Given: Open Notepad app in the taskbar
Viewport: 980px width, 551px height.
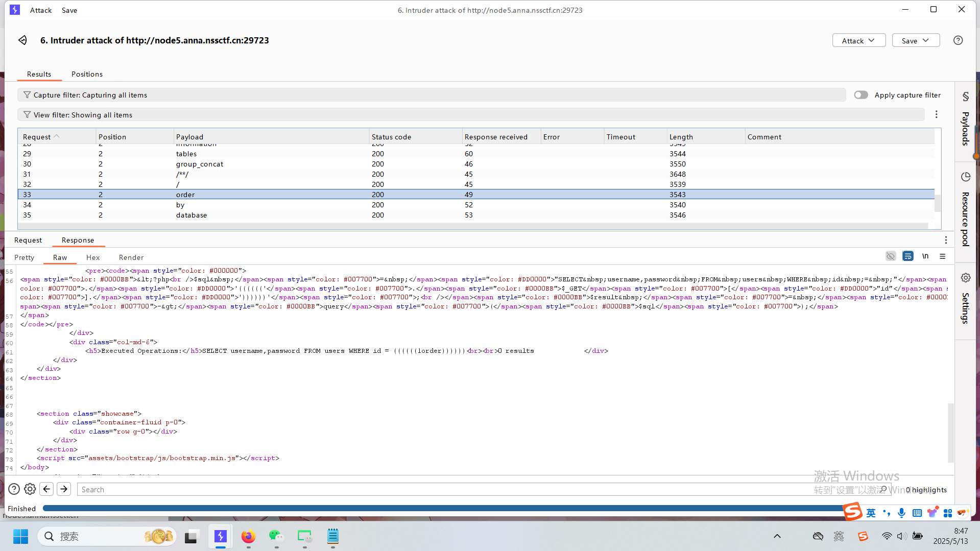Looking at the screenshot, I should click(333, 536).
